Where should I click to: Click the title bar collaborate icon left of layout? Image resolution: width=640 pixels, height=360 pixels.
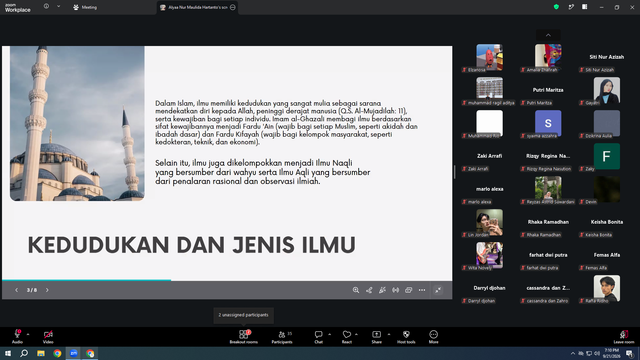(571, 7)
